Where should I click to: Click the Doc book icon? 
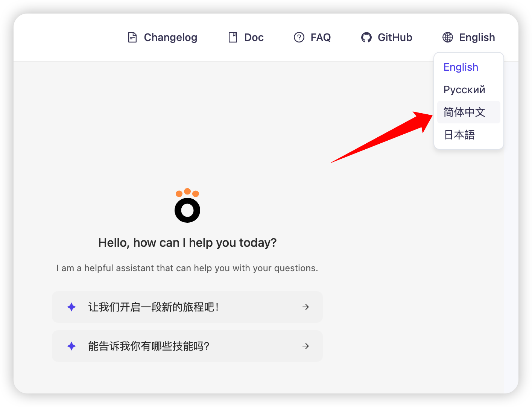coord(233,38)
